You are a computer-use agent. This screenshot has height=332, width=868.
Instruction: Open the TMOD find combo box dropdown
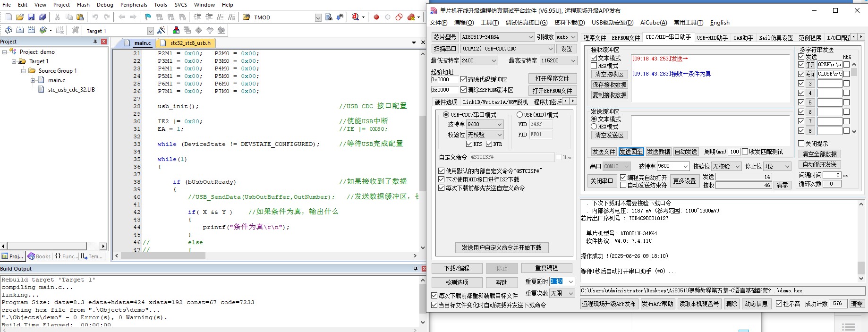(318, 17)
